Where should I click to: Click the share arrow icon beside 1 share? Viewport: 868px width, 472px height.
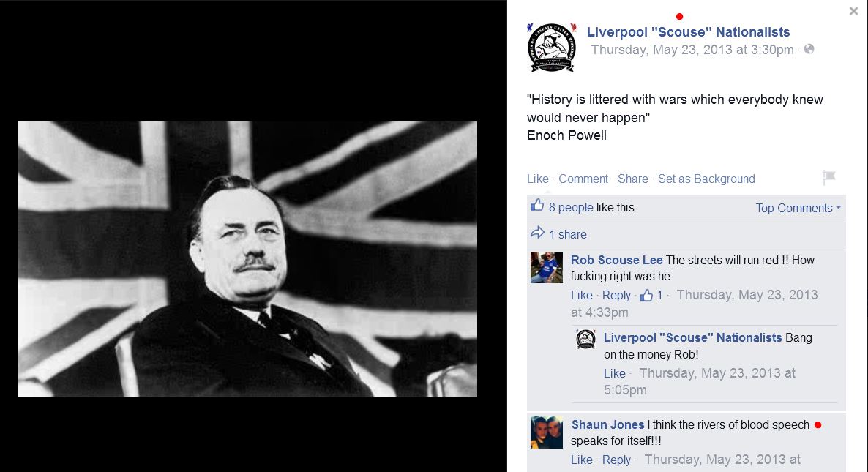[537, 233]
